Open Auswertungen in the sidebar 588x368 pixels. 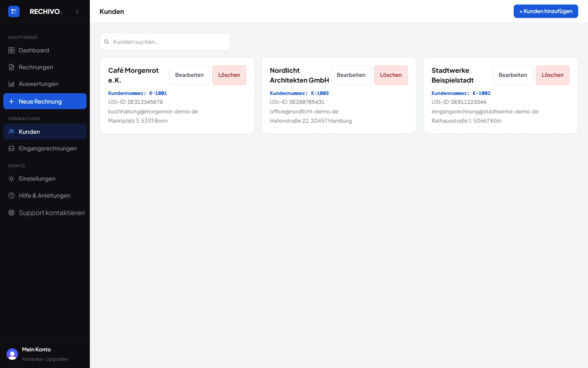tap(45, 84)
